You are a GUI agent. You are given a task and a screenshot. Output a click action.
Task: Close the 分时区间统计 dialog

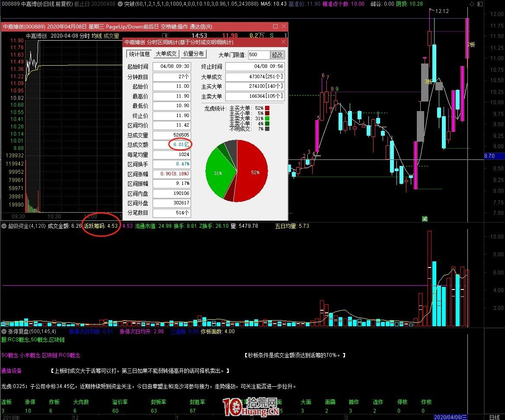pyautogui.click(x=284, y=42)
